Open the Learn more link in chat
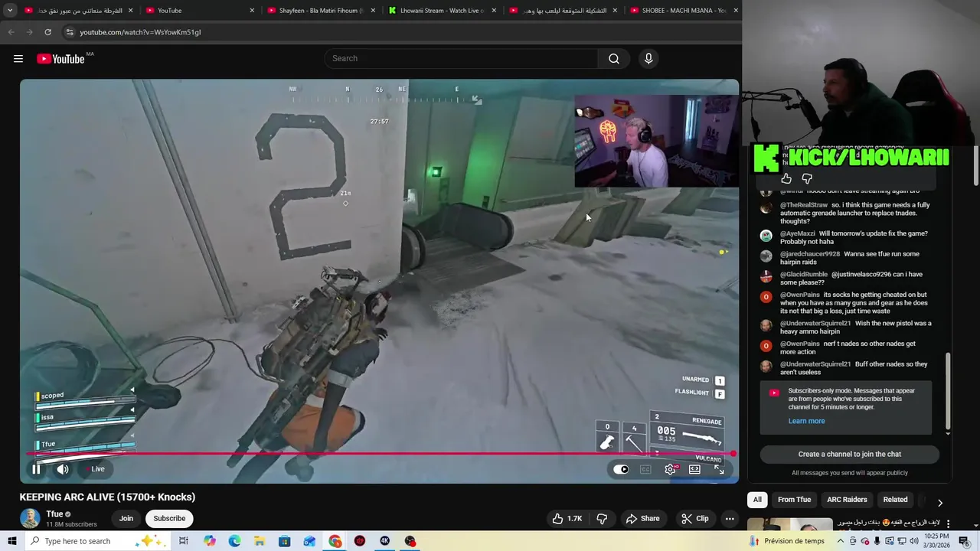 point(806,421)
